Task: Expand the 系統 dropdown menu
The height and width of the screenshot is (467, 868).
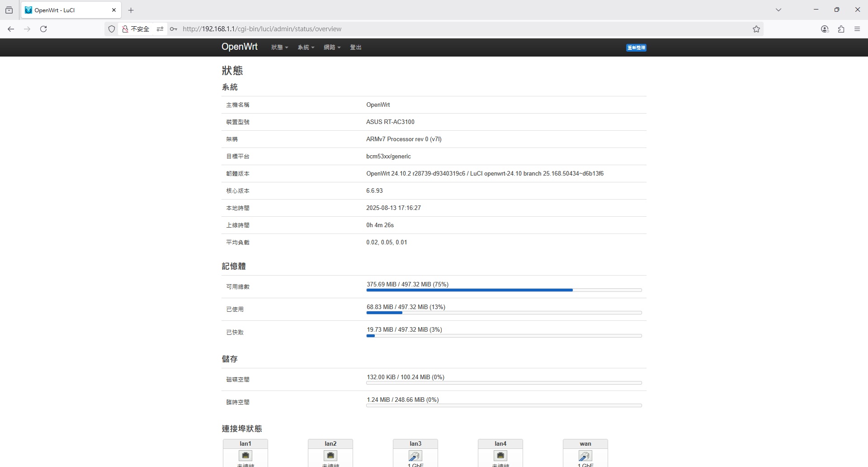Action: pyautogui.click(x=306, y=48)
